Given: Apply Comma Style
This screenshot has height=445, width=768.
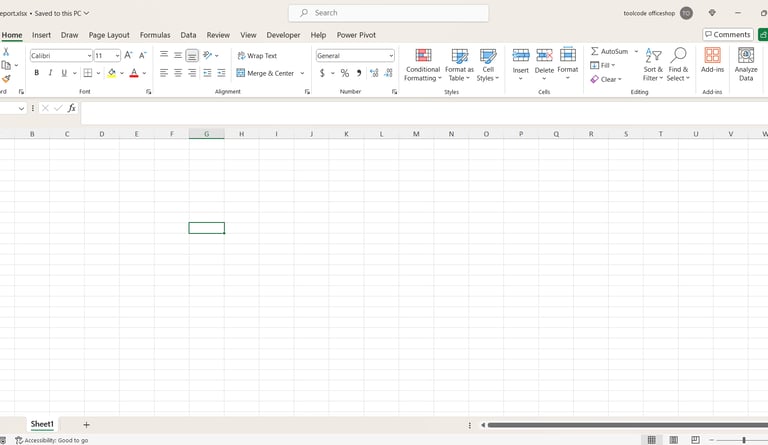Looking at the screenshot, I should pyautogui.click(x=359, y=73).
